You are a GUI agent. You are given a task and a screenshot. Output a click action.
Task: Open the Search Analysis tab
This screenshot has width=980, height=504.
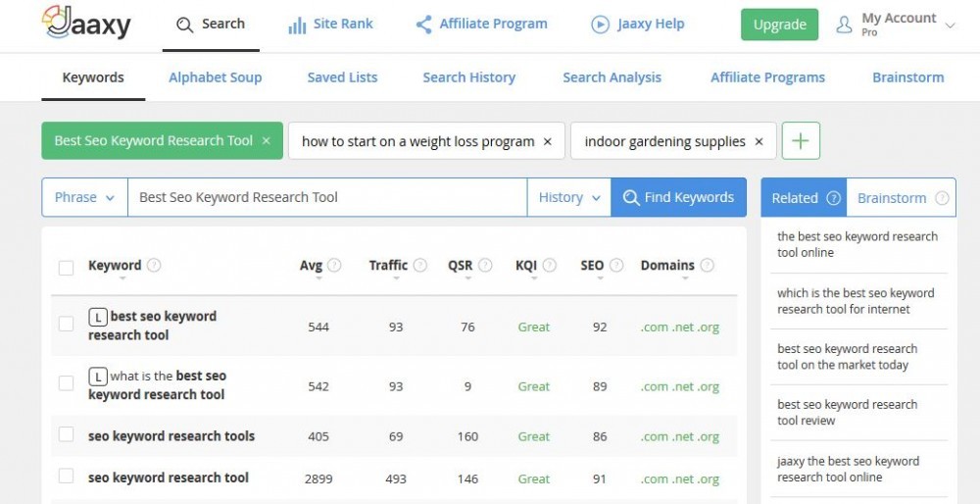click(x=612, y=77)
